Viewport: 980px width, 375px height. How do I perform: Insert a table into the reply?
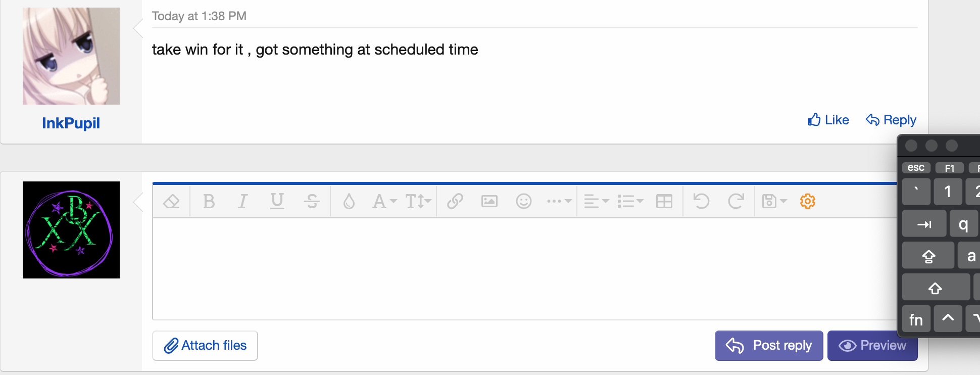664,202
